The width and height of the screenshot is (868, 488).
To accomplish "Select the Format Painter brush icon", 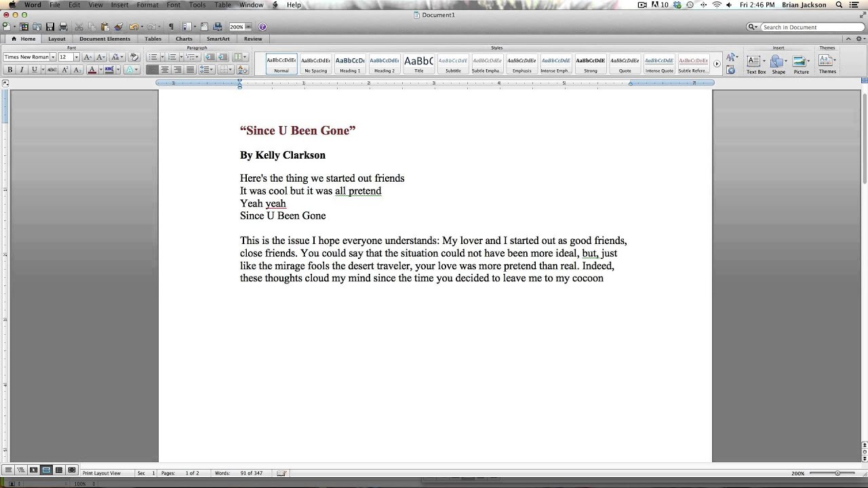I will click(119, 27).
